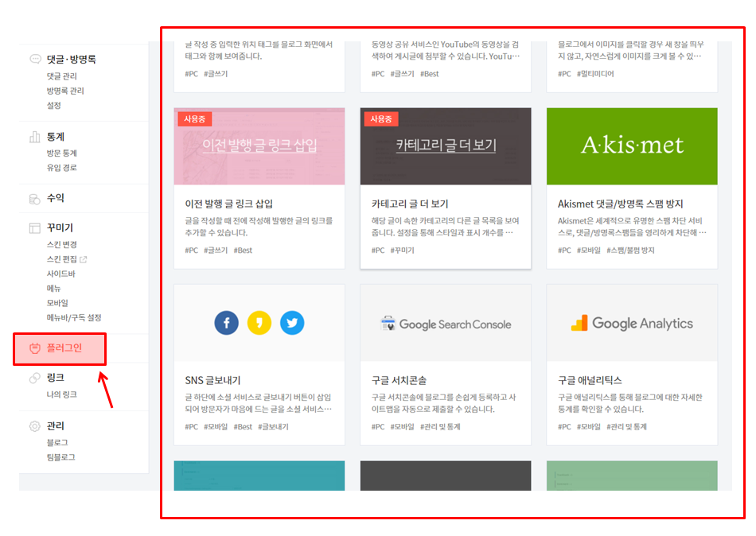
Task: Click the 통계 bar chart icon
Action: [35, 137]
